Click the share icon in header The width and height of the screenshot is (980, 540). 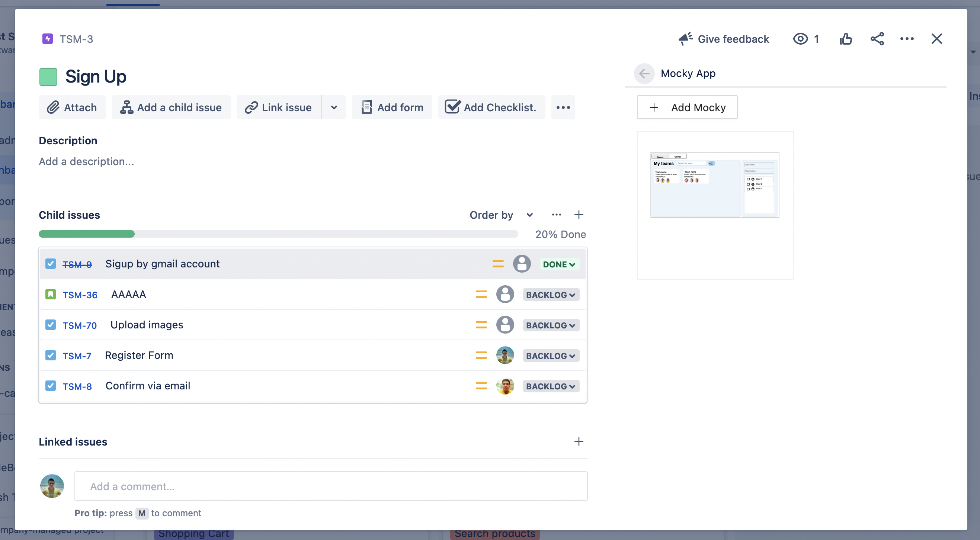(877, 39)
